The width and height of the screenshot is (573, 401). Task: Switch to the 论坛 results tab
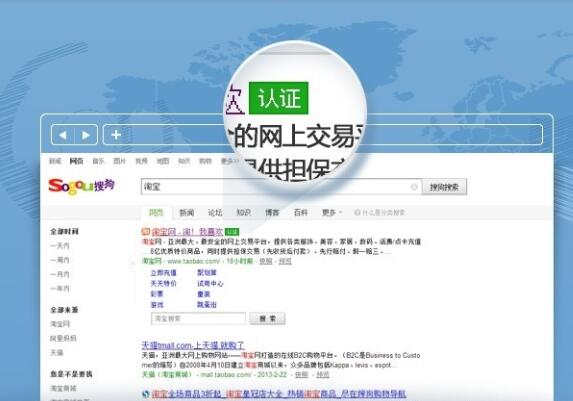point(215,213)
